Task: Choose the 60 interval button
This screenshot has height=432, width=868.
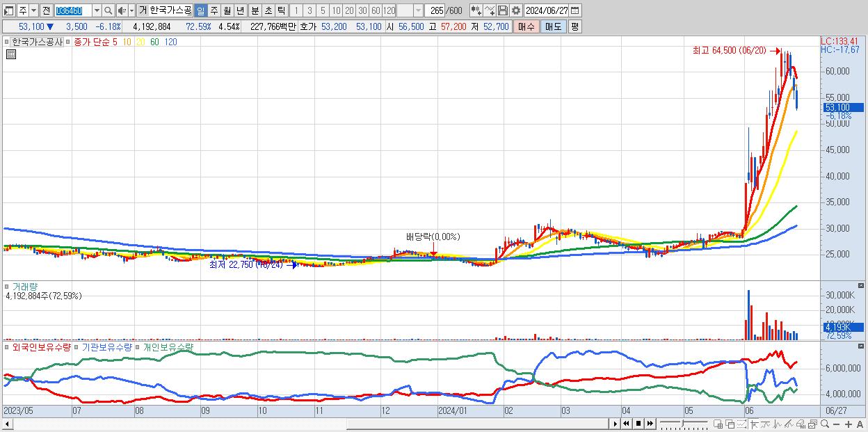Action: [376, 10]
